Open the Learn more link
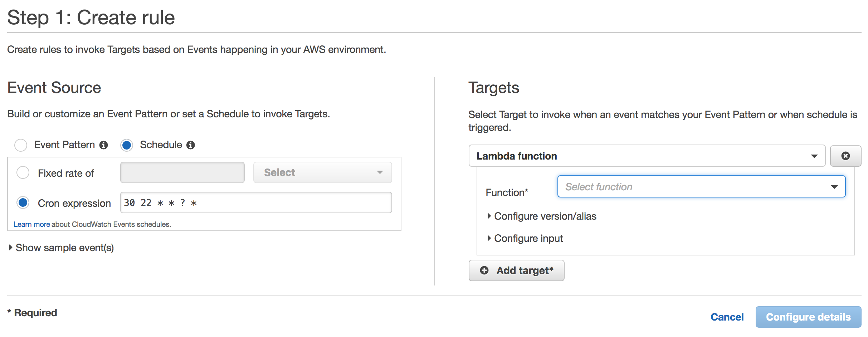The image size is (868, 337). point(31,224)
